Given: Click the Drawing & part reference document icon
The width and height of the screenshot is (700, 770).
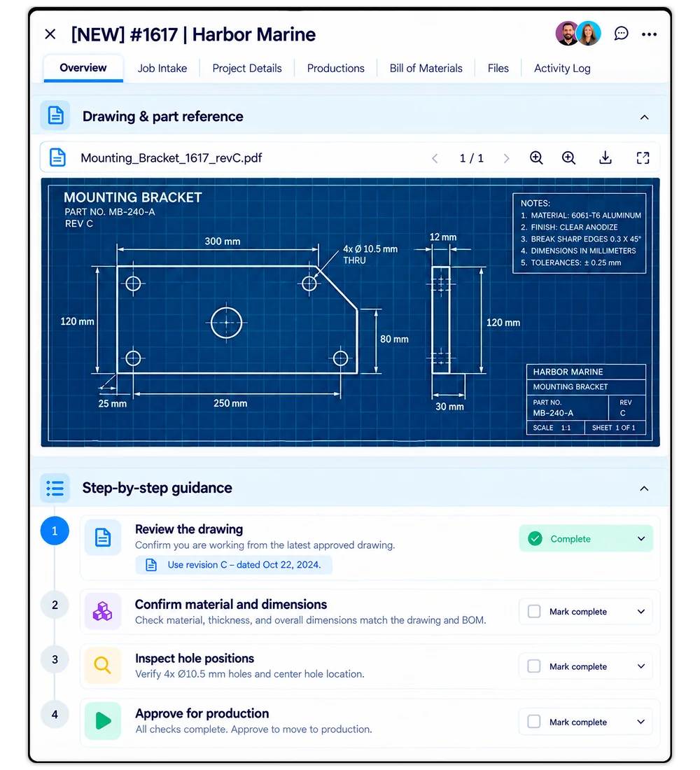Looking at the screenshot, I should 55,116.
